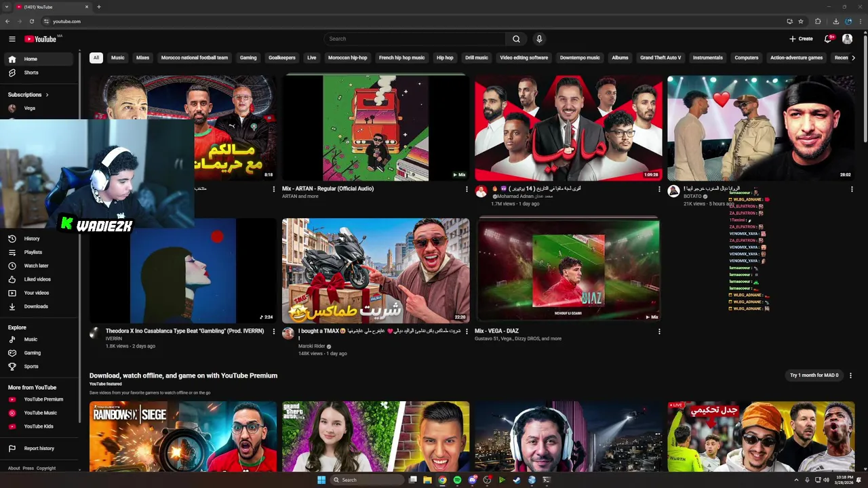The image size is (868, 488).
Task: Open more options for the Premium shelf
Action: (850, 375)
